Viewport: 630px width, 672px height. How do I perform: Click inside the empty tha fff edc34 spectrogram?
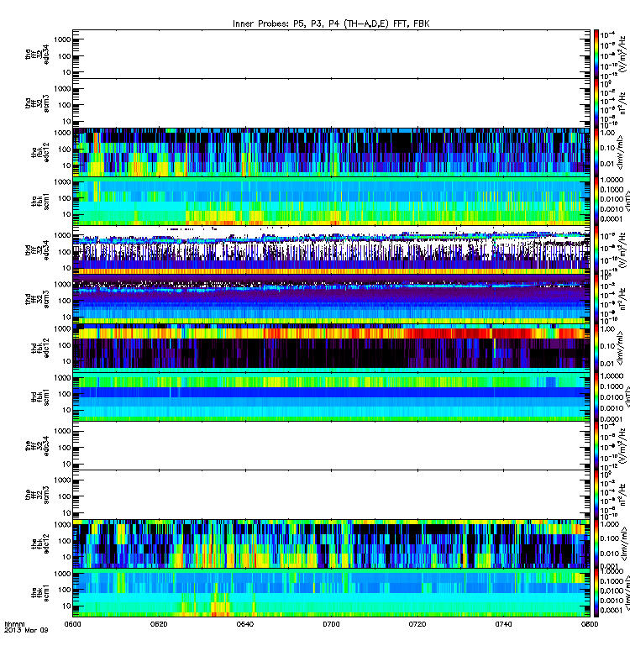point(331,54)
